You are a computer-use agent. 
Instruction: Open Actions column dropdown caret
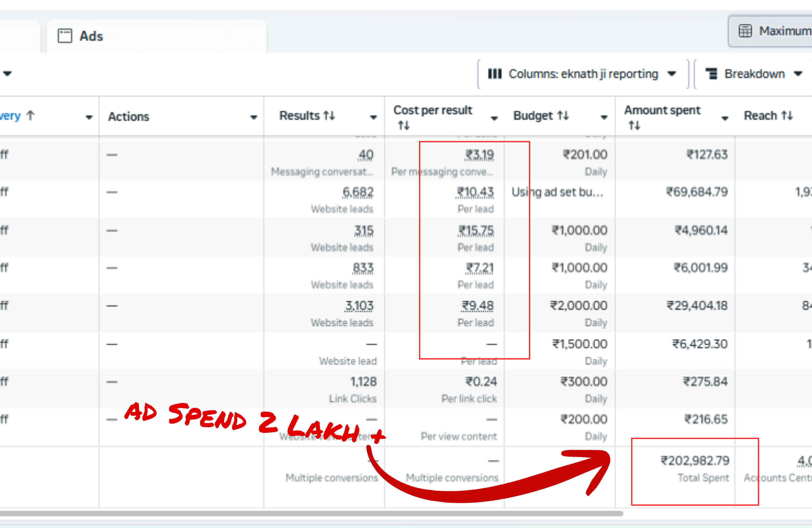click(x=254, y=117)
